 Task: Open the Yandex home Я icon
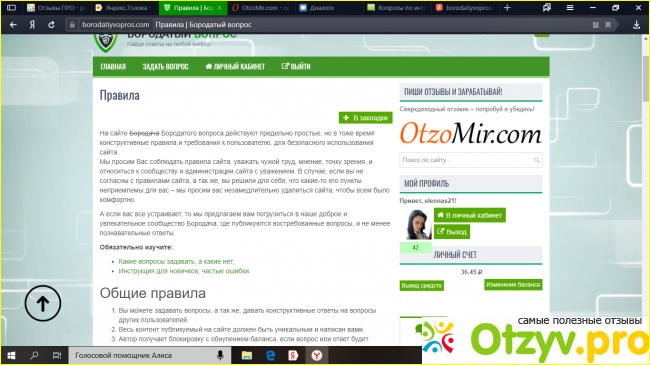(32, 25)
